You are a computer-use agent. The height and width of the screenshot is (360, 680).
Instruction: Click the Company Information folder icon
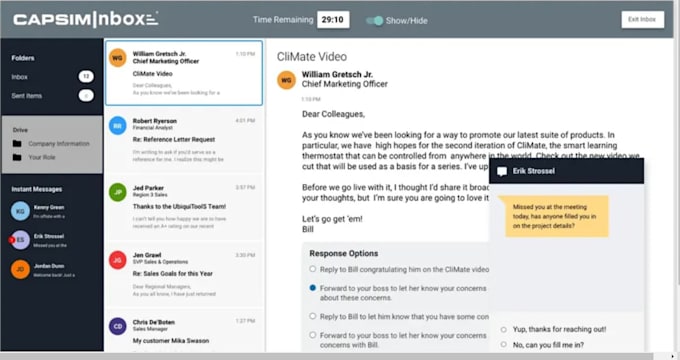(x=17, y=144)
